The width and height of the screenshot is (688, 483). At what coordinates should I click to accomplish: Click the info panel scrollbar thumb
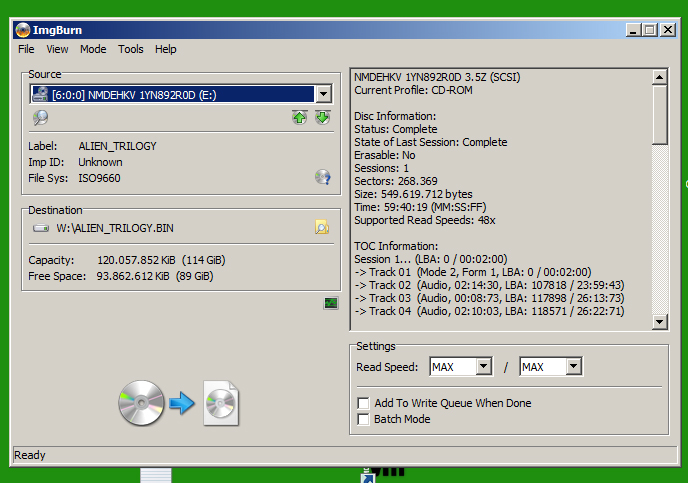pyautogui.click(x=659, y=114)
